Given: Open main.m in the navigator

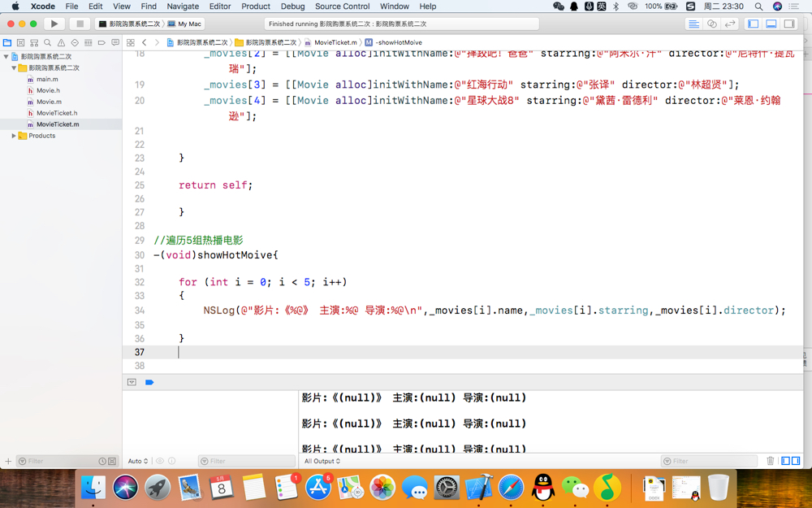Looking at the screenshot, I should [47, 80].
